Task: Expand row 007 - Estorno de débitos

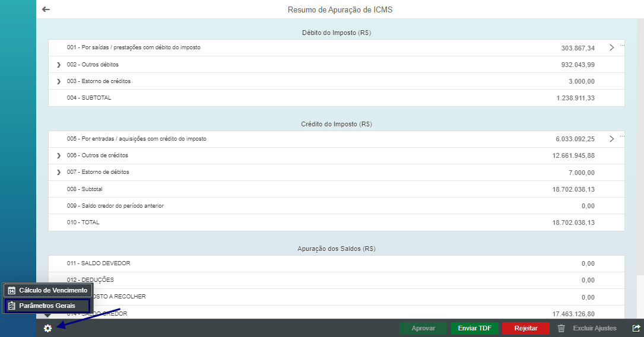Action: point(58,172)
